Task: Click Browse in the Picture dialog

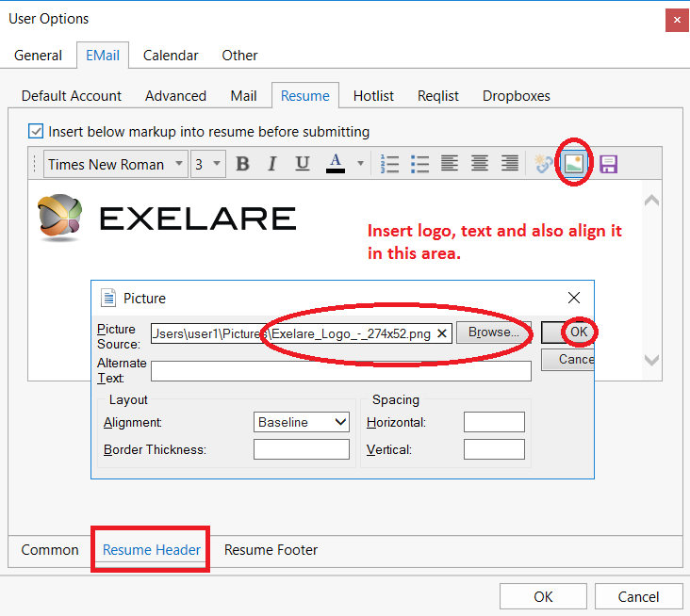Action: [x=493, y=332]
